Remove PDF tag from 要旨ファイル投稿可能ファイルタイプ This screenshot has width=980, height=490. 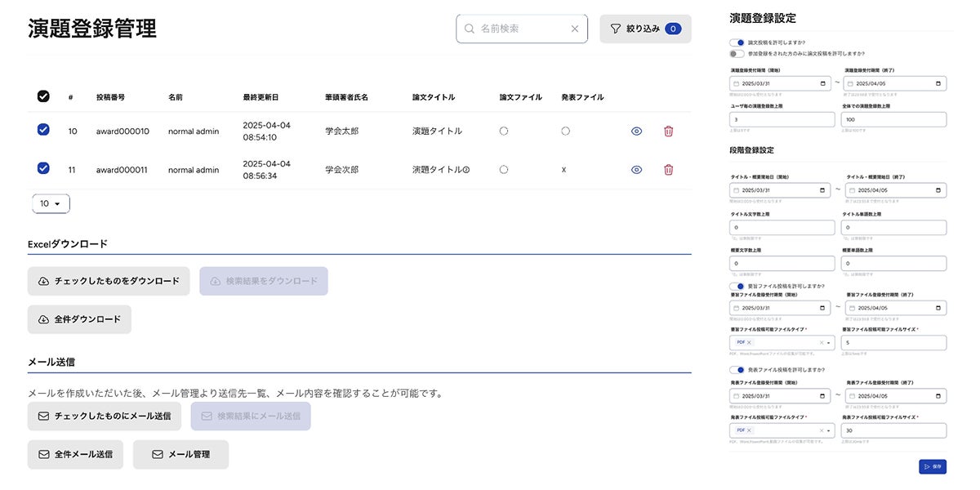[x=750, y=343]
